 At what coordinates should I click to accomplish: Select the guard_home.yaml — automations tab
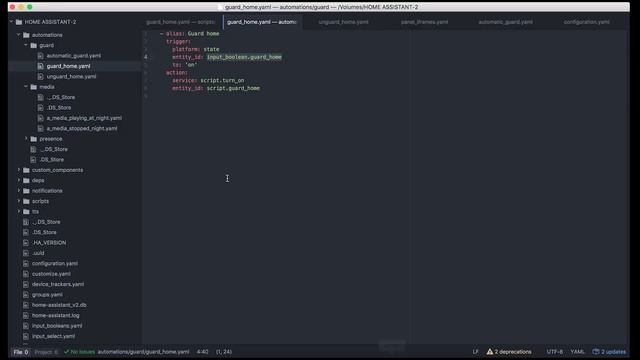coord(262,22)
